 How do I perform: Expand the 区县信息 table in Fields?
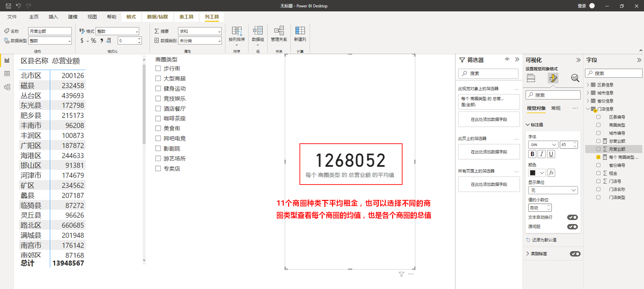588,85
